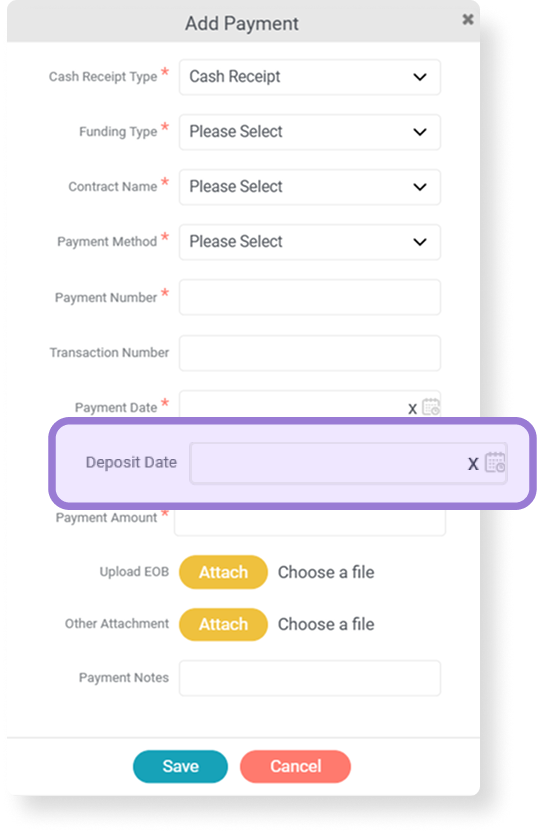
Task: Expand the Payment Method dropdown
Action: (310, 242)
